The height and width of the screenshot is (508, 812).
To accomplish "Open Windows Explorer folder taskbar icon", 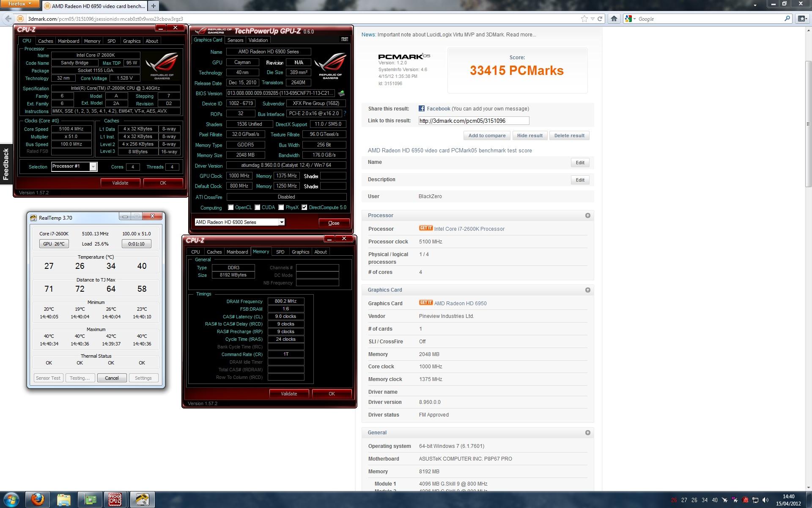I will pos(64,500).
